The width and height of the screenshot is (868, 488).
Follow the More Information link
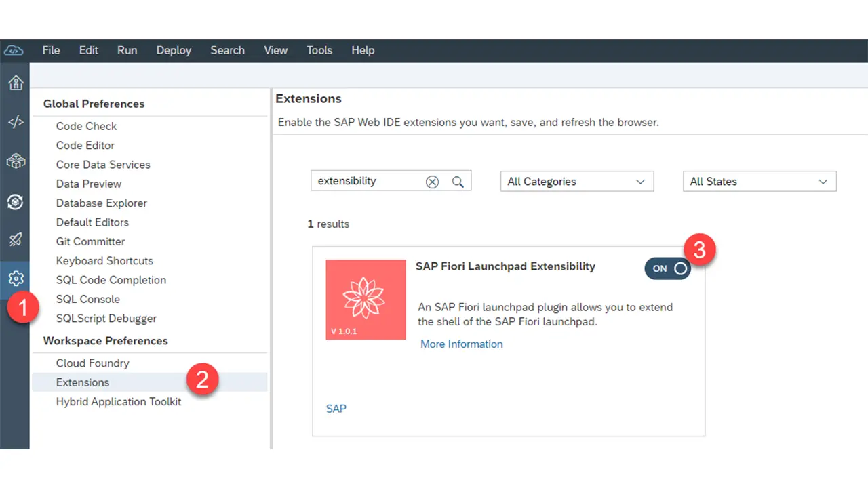tap(462, 344)
